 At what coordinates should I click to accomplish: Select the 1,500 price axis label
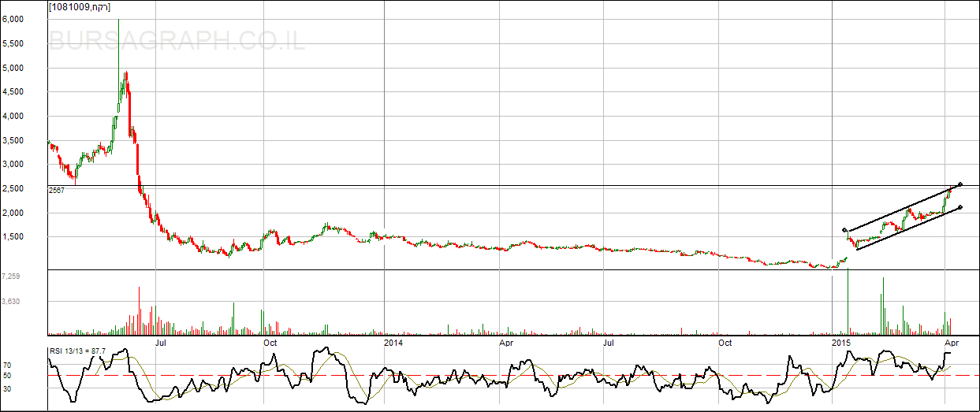point(12,237)
